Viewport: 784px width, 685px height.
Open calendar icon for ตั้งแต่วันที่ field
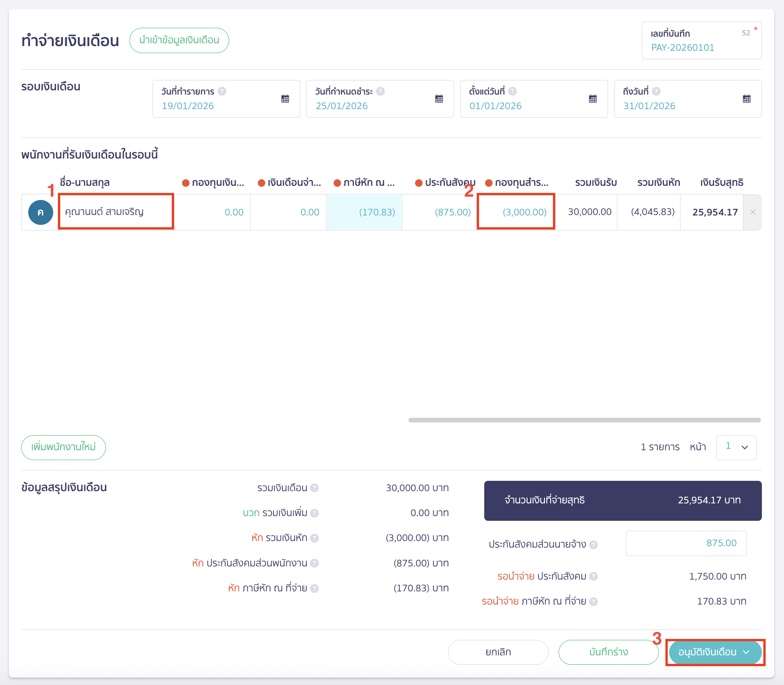pyautogui.click(x=593, y=99)
